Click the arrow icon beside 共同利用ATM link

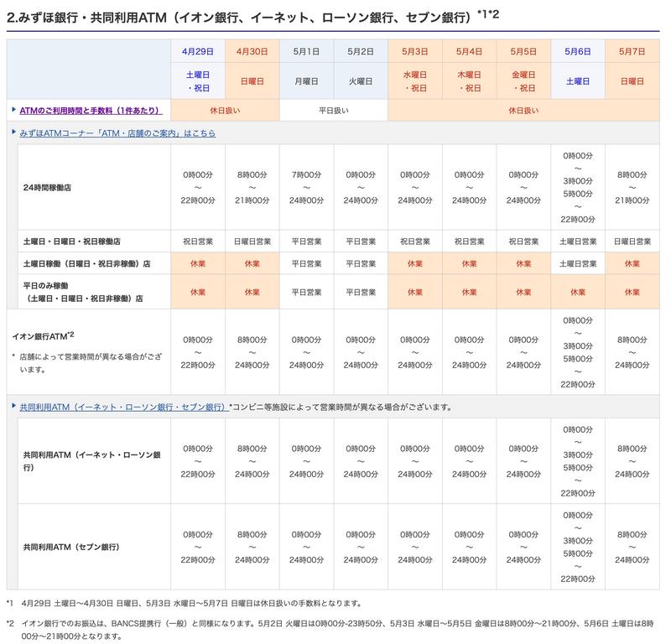click(13, 405)
